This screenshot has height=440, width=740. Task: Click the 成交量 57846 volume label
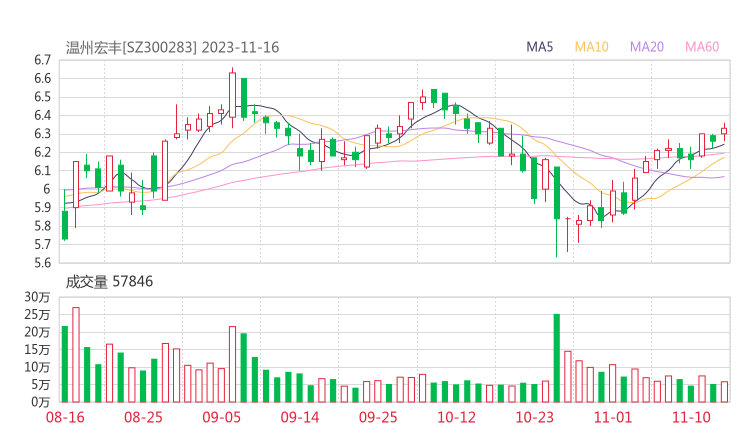click(109, 282)
